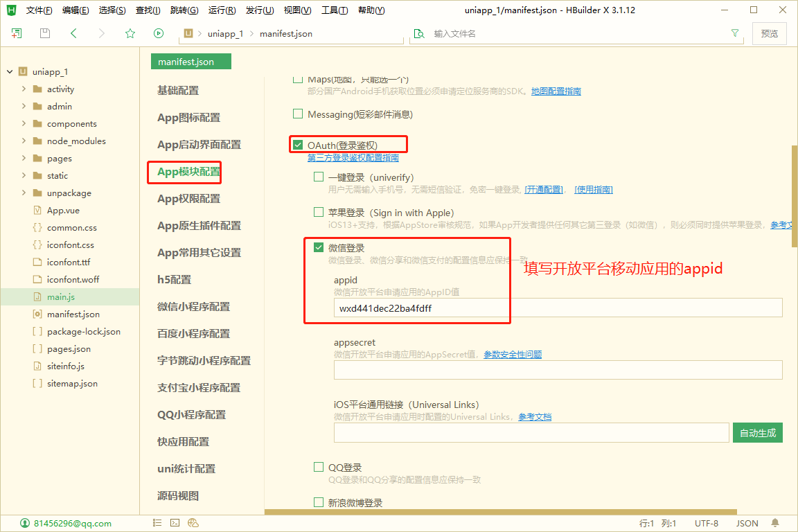This screenshot has width=798, height=532.
Task: Click the appsecret input field
Action: [558, 370]
